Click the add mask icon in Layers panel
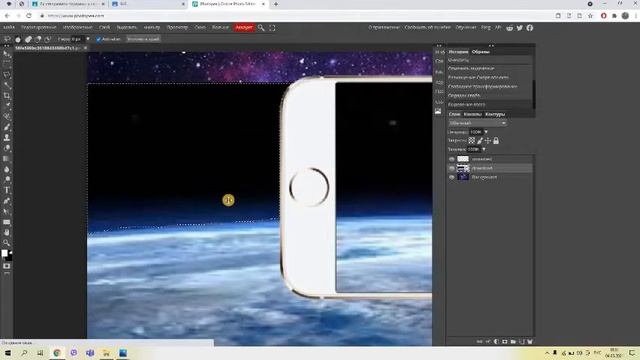The height and width of the screenshot is (360, 640). [x=505, y=341]
